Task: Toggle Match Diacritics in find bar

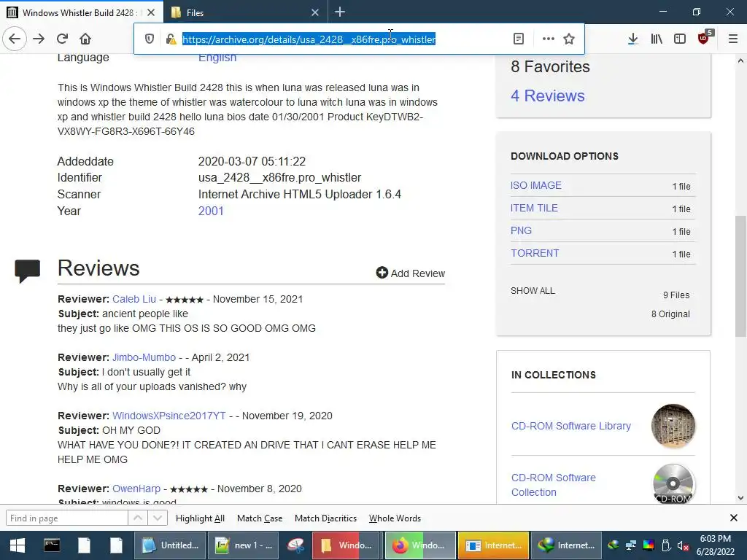Action: (x=325, y=518)
